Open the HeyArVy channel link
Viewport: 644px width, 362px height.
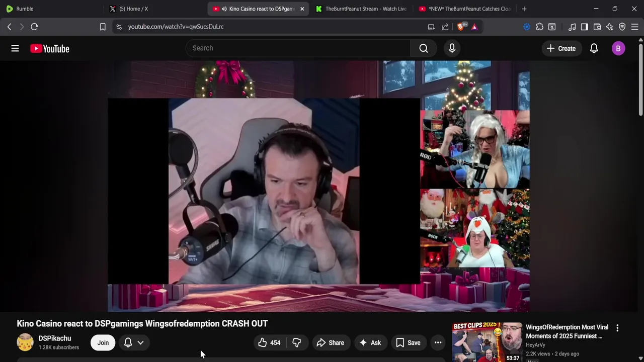pyautogui.click(x=535, y=345)
